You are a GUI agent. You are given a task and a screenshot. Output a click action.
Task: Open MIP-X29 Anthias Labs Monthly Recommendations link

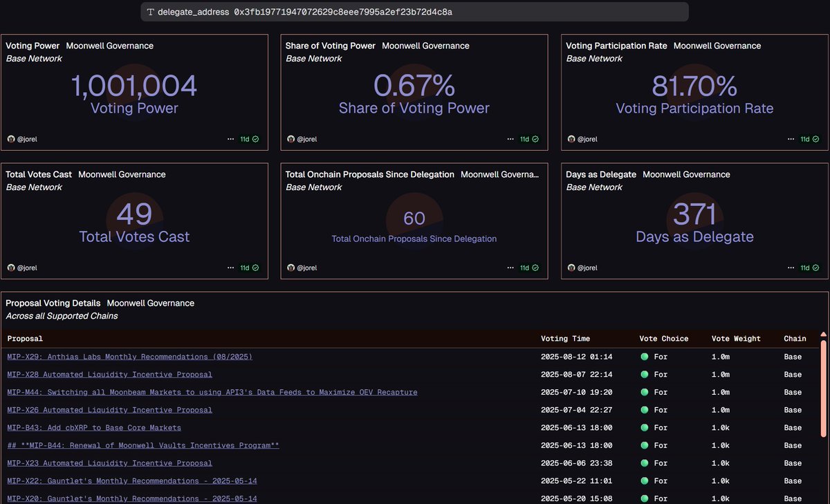coord(129,357)
